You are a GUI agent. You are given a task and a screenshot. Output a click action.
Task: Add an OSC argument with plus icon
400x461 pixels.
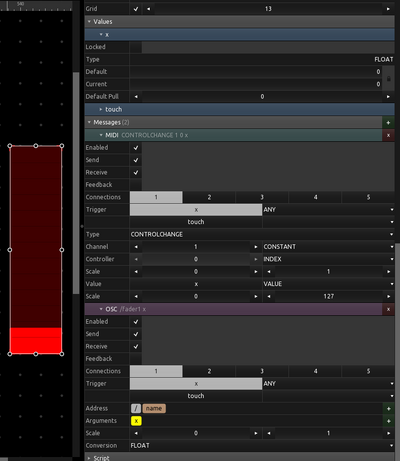coord(388,421)
